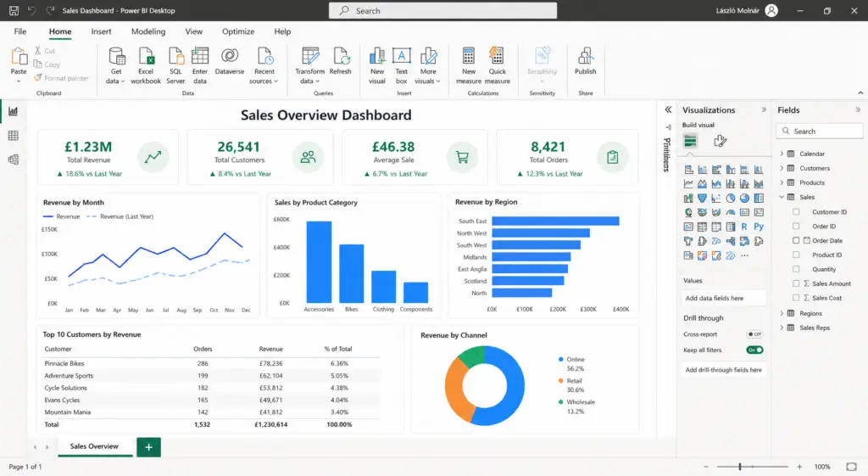Choose the Funnel visual icon

point(702,198)
